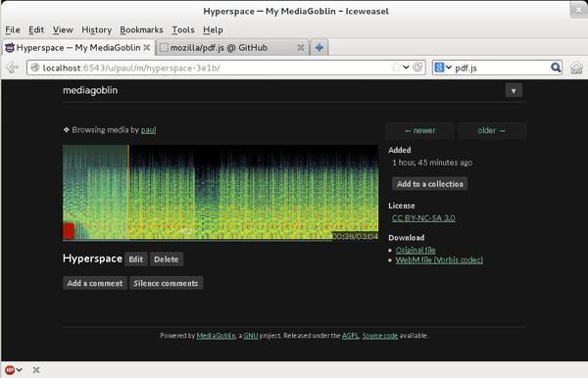Go to the newer media item

tap(419, 130)
